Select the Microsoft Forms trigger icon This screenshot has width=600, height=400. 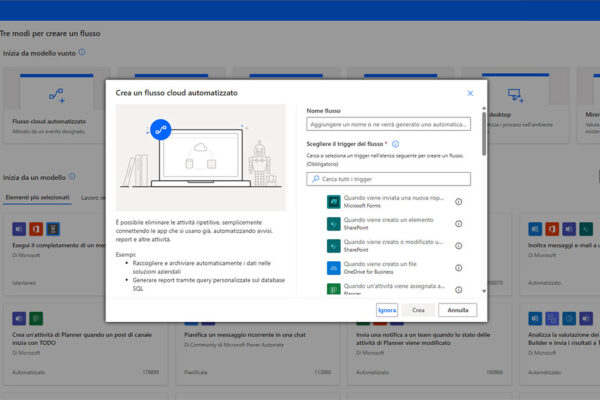[334, 202]
